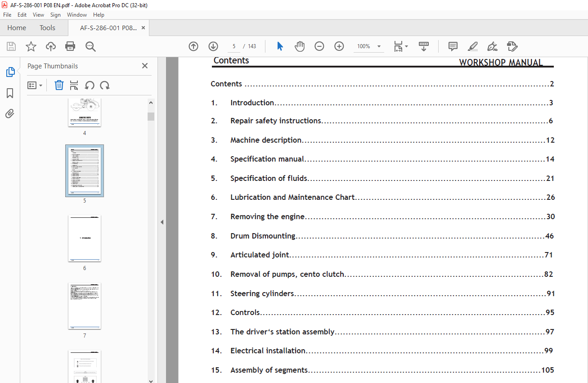The width and height of the screenshot is (588, 383).
Task: Open Page Thumbnails panel icon in sidebar
Action: tap(10, 72)
